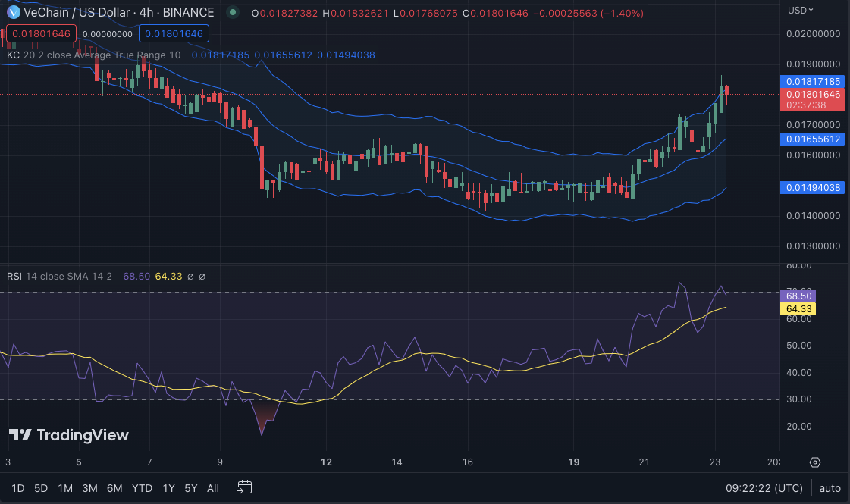Screen dimensions: 850x504
Task: Click the red sell price 0.01801646 button
Action: [x=41, y=33]
